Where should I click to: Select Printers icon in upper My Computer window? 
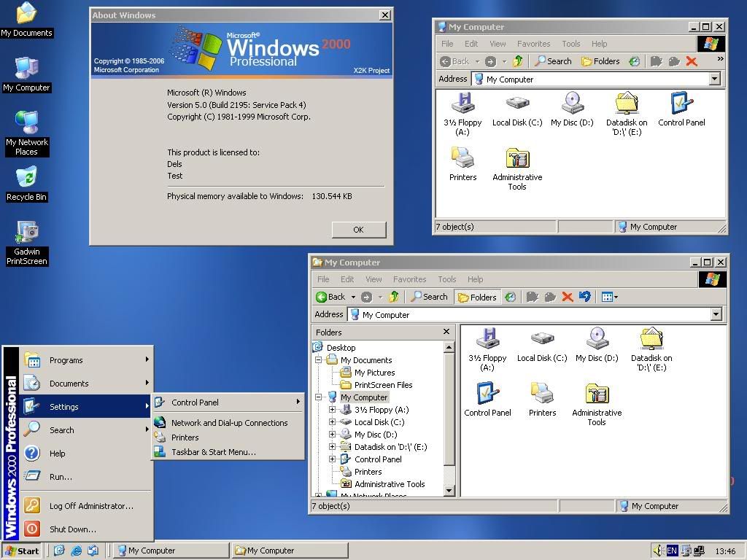(462, 164)
